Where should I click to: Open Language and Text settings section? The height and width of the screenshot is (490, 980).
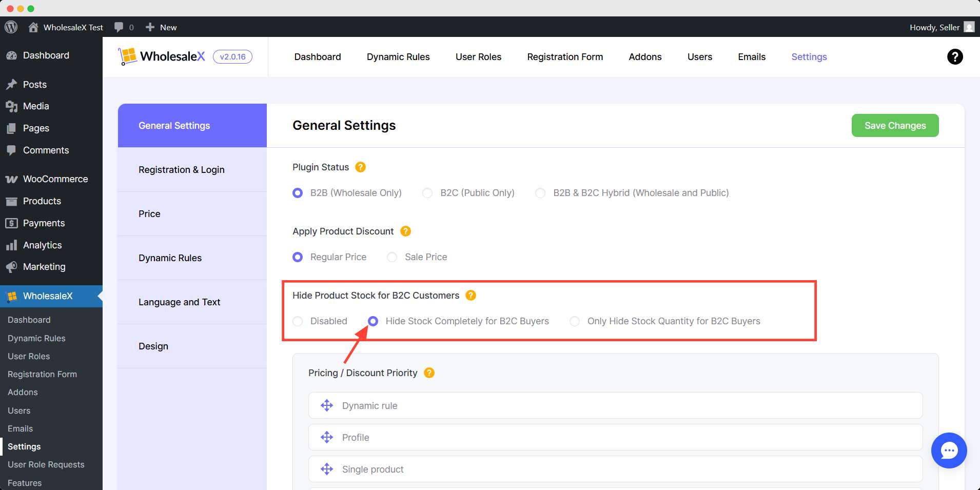192,302
